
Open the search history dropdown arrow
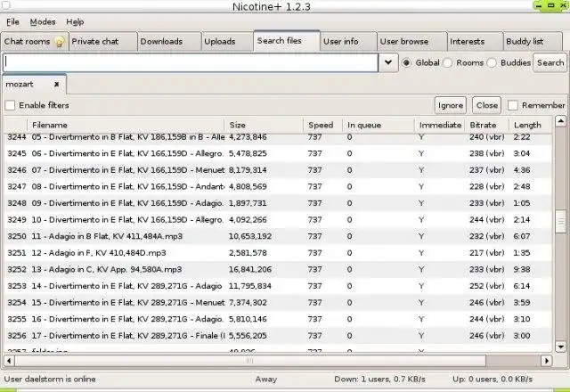coord(388,62)
